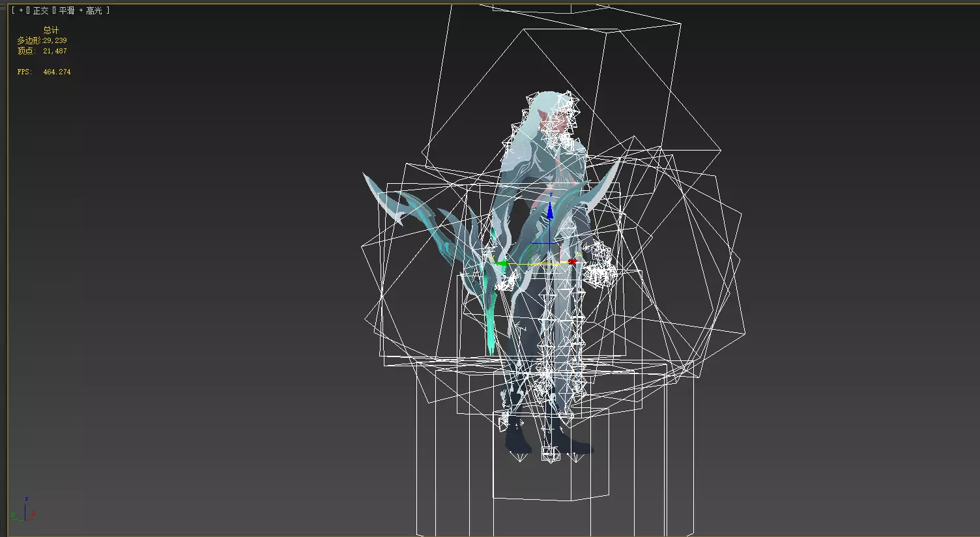Click the FPS value 464.274
The height and width of the screenshot is (537, 980).
(x=57, y=72)
